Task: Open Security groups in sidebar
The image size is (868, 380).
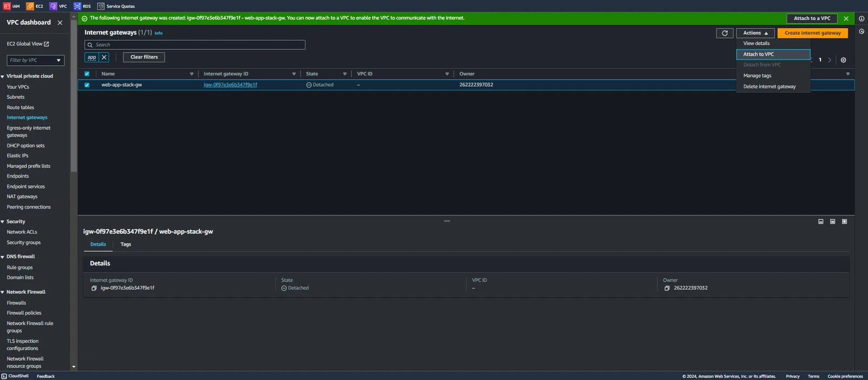Action: pos(24,243)
